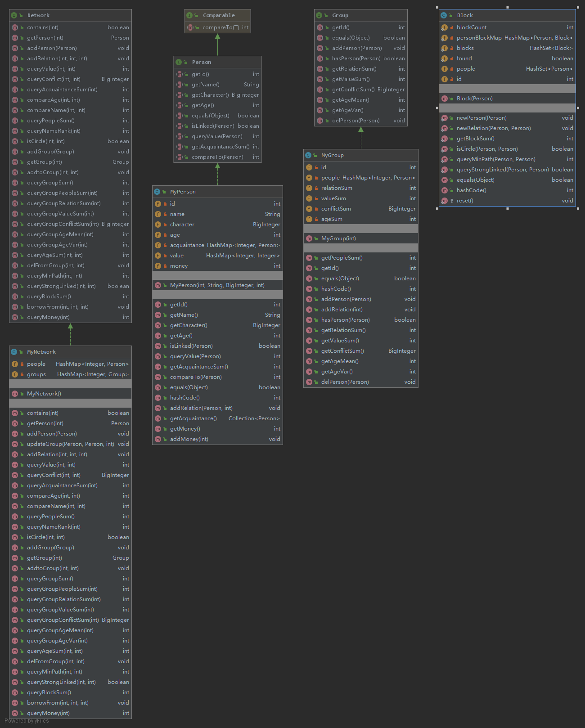Image resolution: width=585 pixels, height=728 pixels.
Task: Click the field icon beside blockCount in Block
Action: tap(445, 27)
